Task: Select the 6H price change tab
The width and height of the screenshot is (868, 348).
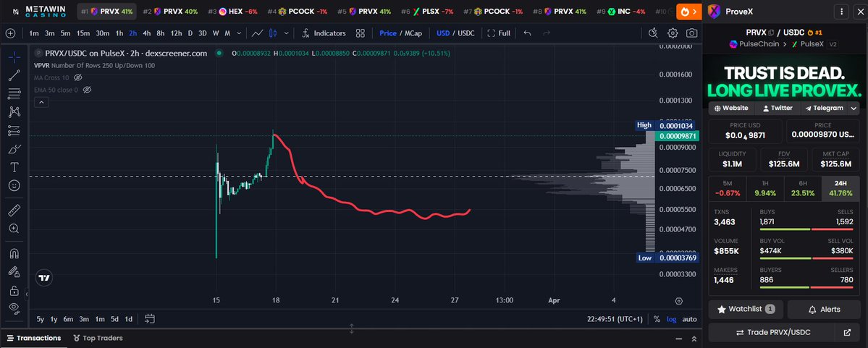Action: [x=803, y=188]
